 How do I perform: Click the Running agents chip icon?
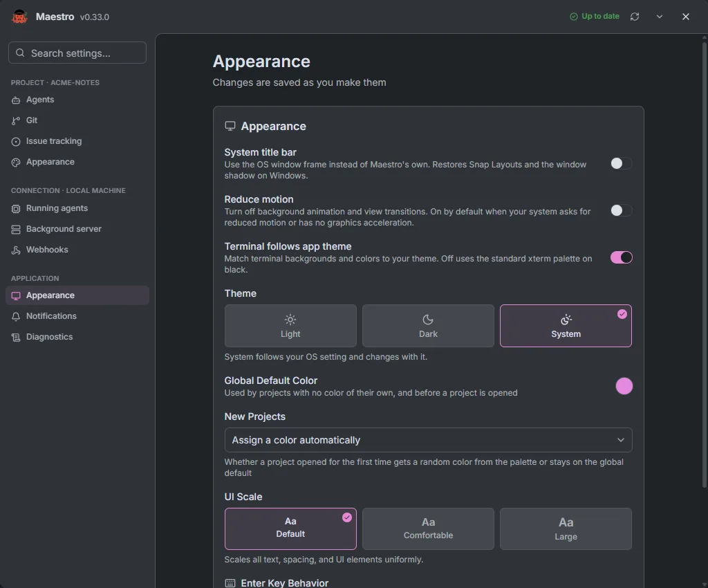[16, 209]
